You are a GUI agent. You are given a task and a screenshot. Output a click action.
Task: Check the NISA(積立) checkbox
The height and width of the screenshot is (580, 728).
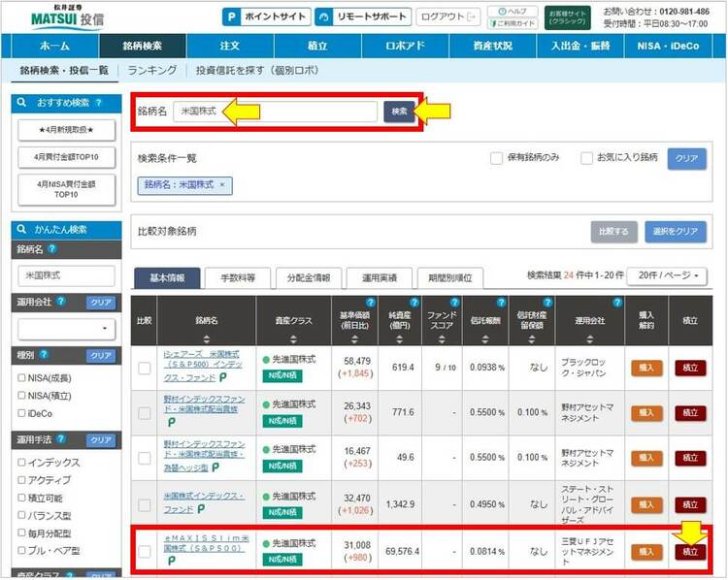click(x=21, y=396)
